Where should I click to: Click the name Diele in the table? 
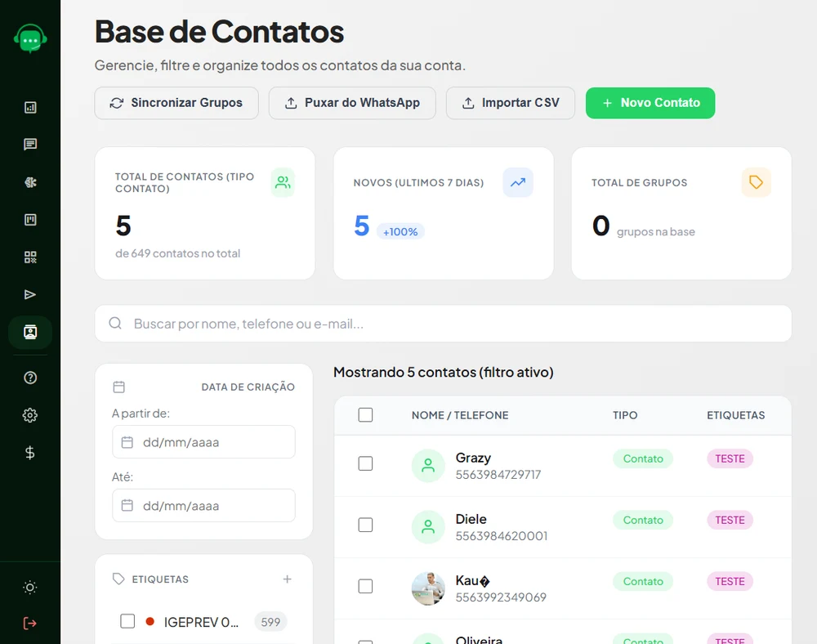(x=471, y=519)
